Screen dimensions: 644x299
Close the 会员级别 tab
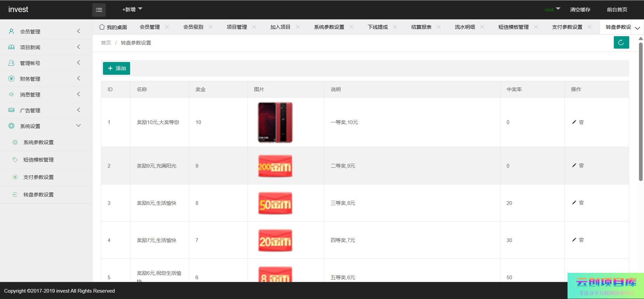[x=211, y=27]
